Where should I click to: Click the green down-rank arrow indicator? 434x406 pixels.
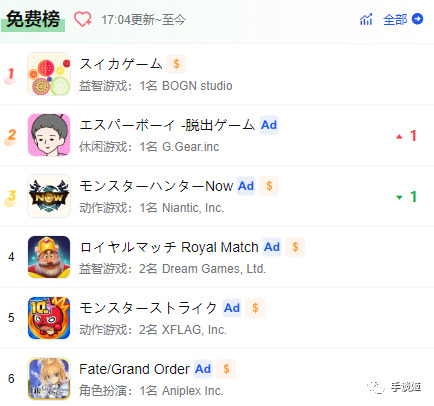click(x=399, y=197)
